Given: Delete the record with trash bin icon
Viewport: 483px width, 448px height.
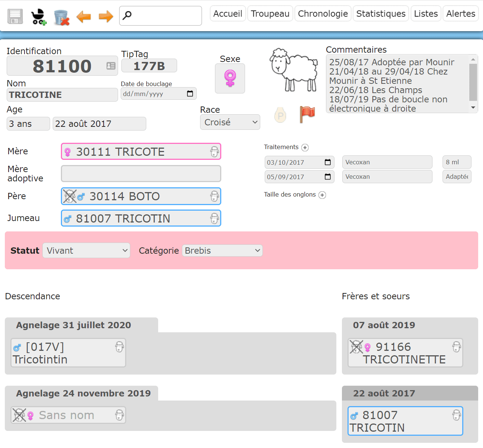Looking at the screenshot, I should (x=61, y=17).
